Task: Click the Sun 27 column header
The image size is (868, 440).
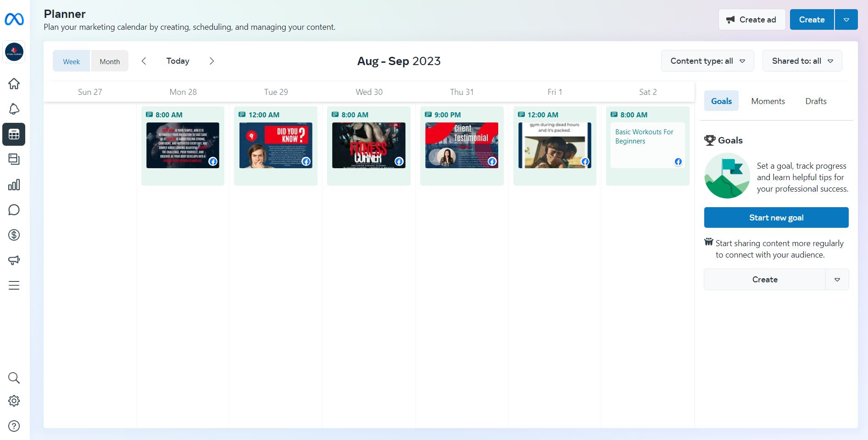Action: coord(90,92)
